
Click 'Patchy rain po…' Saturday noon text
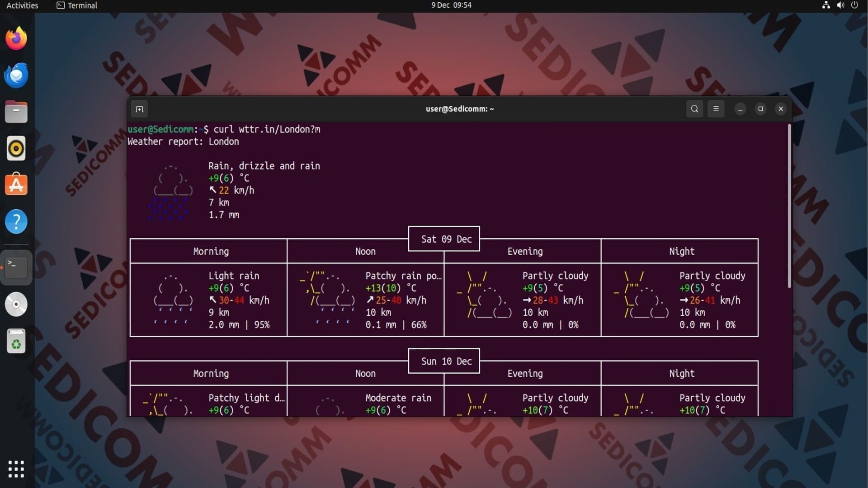[x=403, y=276]
